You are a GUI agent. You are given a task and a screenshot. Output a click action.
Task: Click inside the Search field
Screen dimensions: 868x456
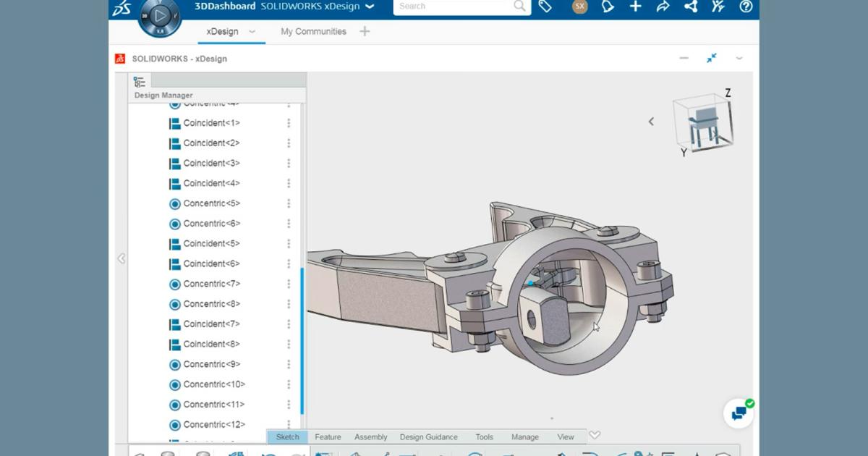point(452,6)
